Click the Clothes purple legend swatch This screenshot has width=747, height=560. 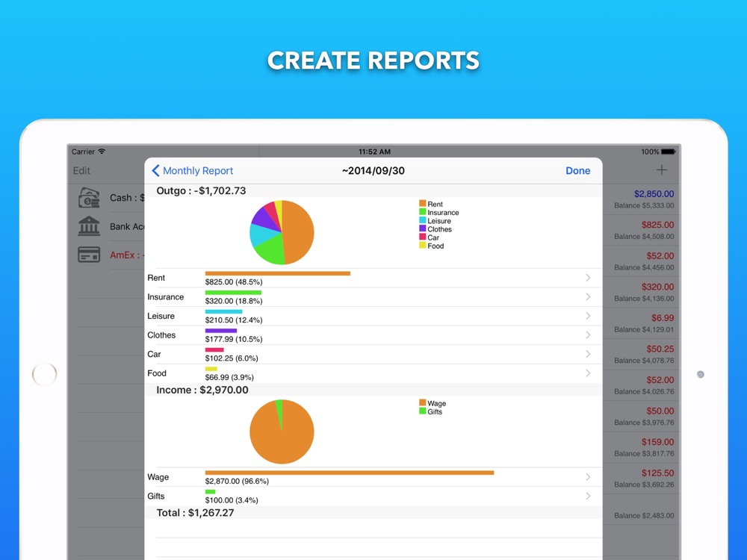(x=422, y=228)
